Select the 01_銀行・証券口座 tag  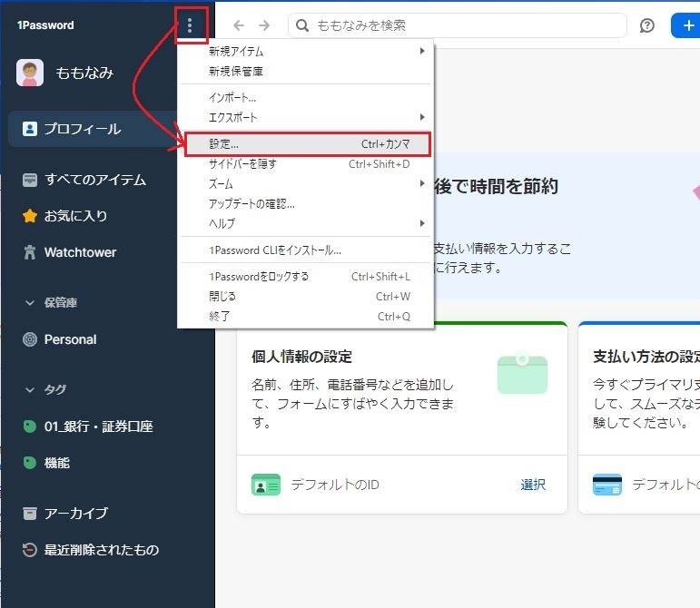[x=99, y=427]
